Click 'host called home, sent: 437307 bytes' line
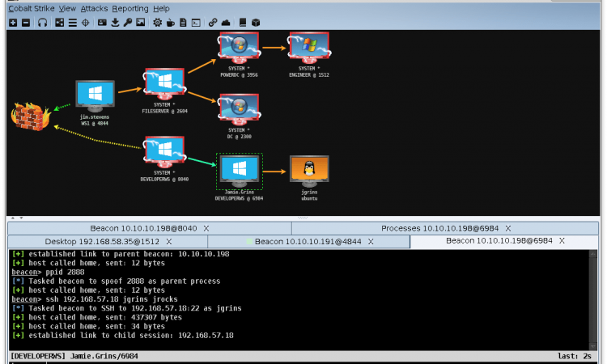Screen dimensions: 607x364 pyautogui.click(x=97, y=318)
